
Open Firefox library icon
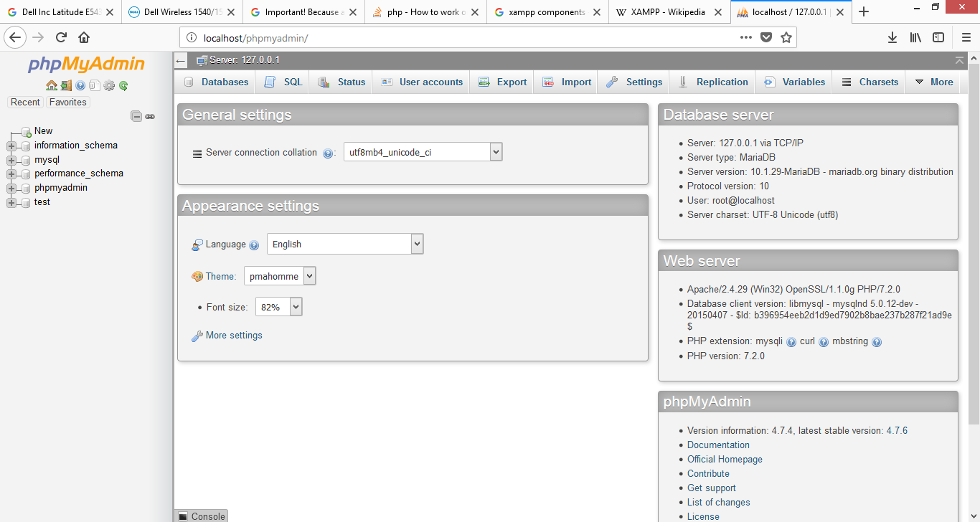pyautogui.click(x=915, y=37)
